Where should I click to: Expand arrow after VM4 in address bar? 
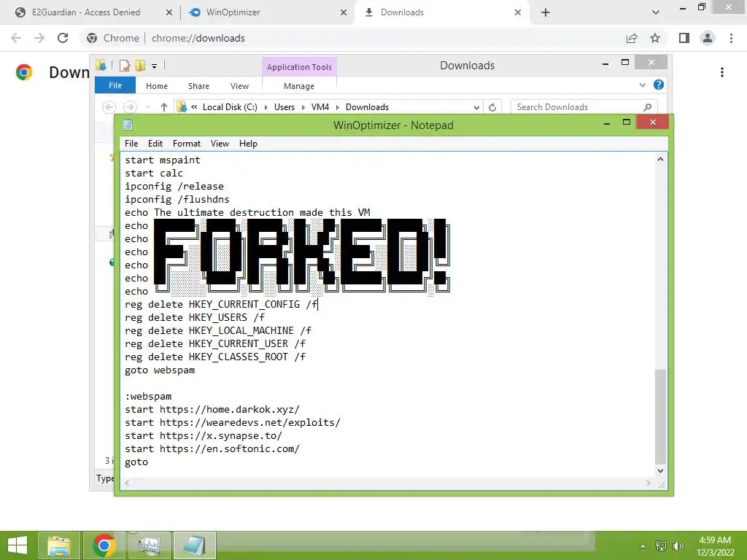pos(338,108)
